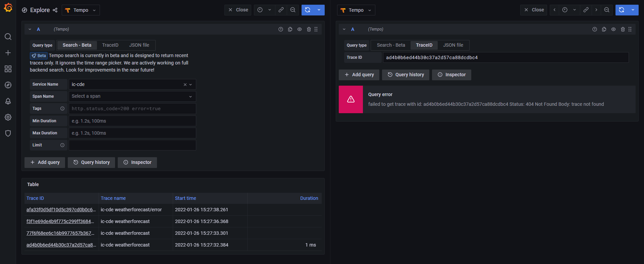Image resolution: width=644 pixels, height=264 pixels.
Task: Open left Inspector
Action: pos(137,162)
